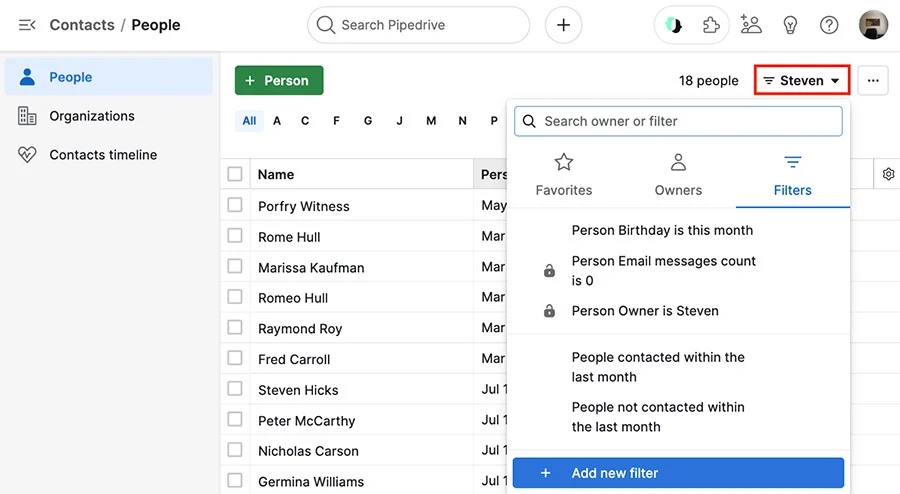Filter contacts by letter A
The width and height of the screenshot is (900, 494).
277,120
